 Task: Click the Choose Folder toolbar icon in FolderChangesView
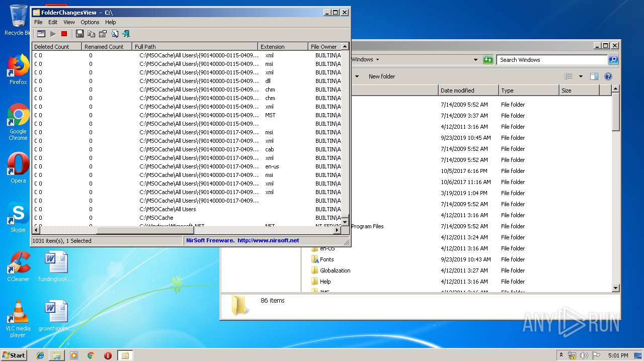coord(41,34)
